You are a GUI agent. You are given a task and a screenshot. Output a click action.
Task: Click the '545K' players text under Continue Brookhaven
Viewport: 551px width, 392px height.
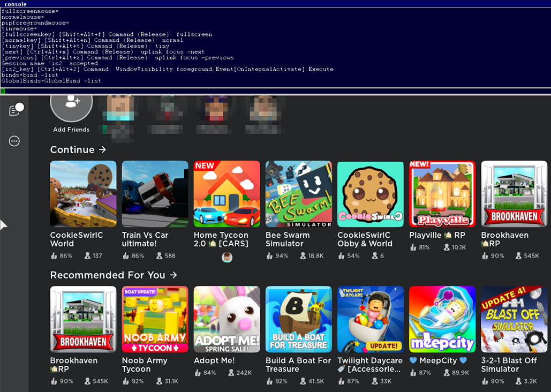coord(531,255)
